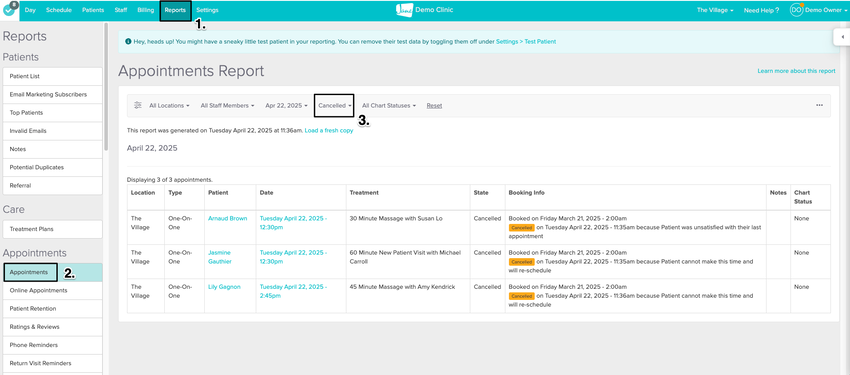Open the Phone Reminders report
This screenshot has width=850, height=375.
[x=53, y=345]
